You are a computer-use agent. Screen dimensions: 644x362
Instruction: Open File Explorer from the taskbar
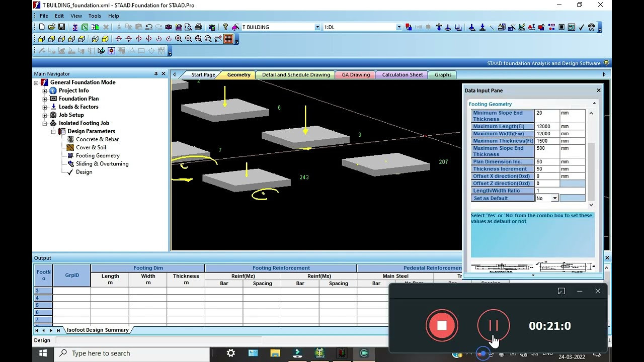(x=275, y=353)
